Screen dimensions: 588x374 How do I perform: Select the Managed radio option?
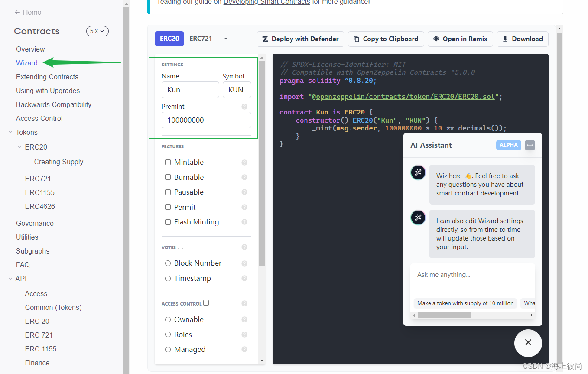[x=168, y=349]
